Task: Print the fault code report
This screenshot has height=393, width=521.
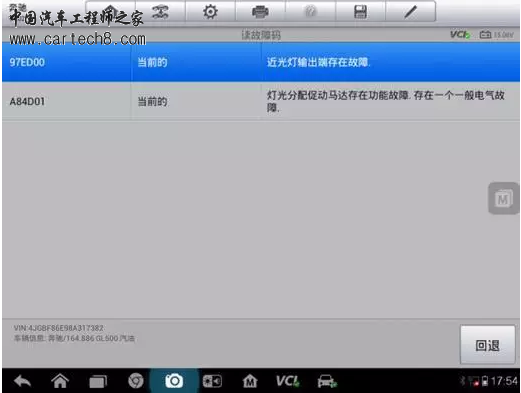Action: pos(260,12)
